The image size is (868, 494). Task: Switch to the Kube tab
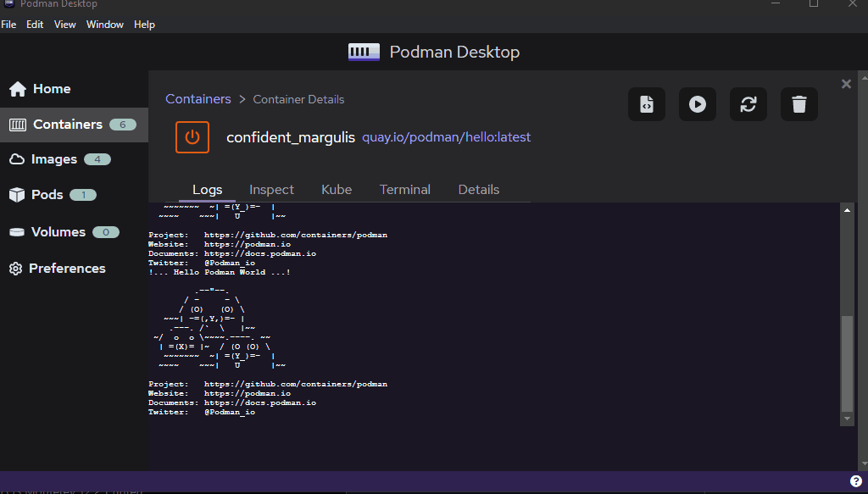point(336,190)
